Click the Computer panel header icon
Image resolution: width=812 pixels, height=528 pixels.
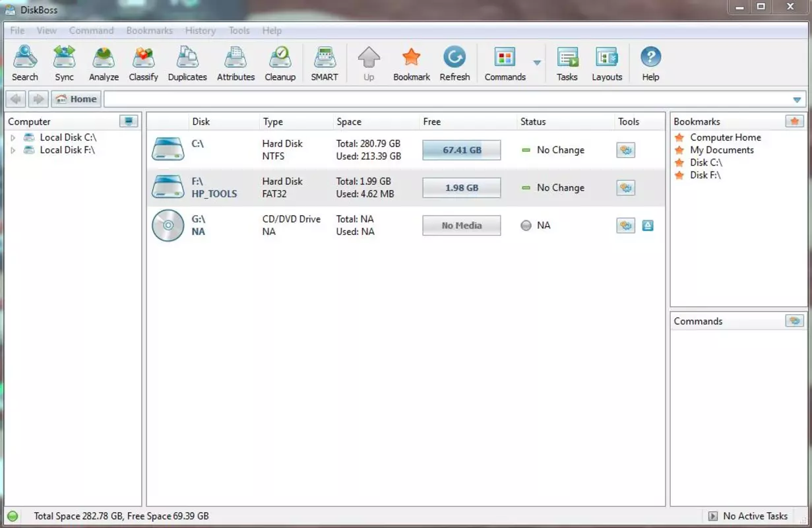pos(129,121)
